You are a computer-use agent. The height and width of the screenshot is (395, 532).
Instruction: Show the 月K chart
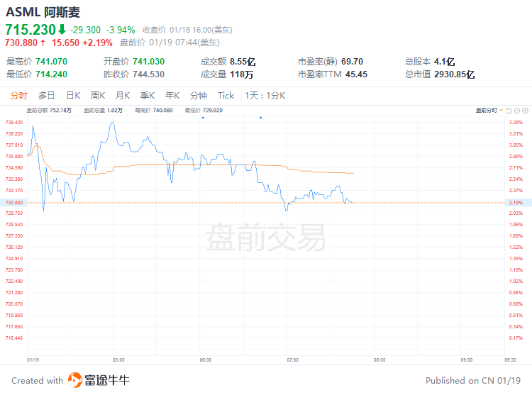(x=123, y=96)
